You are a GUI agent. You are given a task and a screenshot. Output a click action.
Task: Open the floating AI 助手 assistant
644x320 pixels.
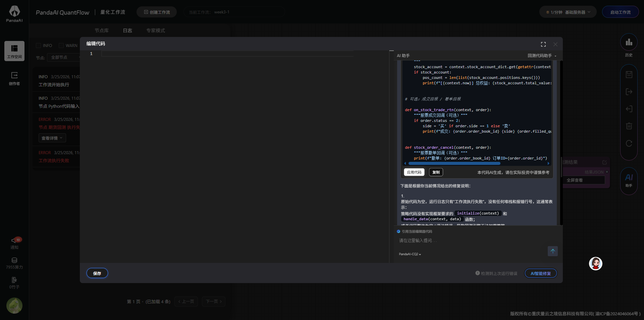point(629,181)
